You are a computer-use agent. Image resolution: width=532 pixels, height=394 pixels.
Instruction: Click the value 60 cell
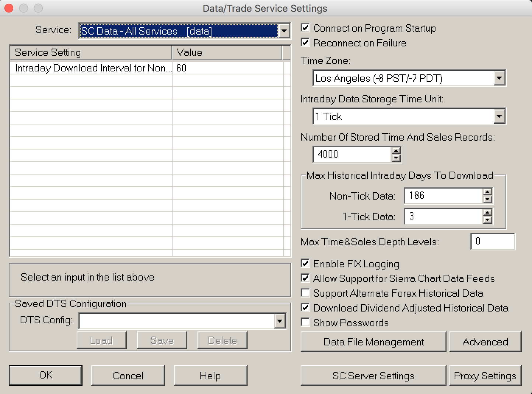tap(228, 68)
